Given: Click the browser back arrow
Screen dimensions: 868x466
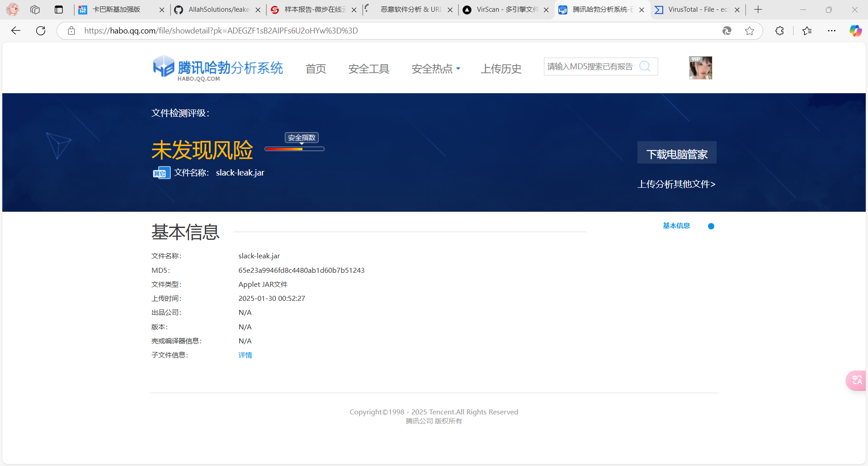Looking at the screenshot, I should tap(16, 31).
